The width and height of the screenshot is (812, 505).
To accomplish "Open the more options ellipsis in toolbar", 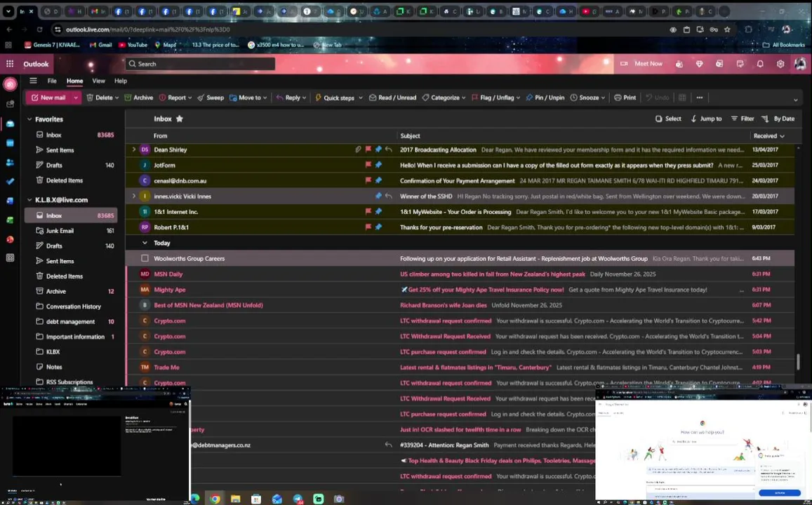I will (x=700, y=97).
